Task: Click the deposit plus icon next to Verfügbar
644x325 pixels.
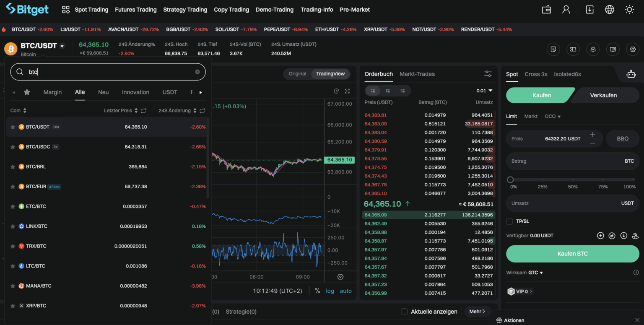Action: [x=600, y=235]
